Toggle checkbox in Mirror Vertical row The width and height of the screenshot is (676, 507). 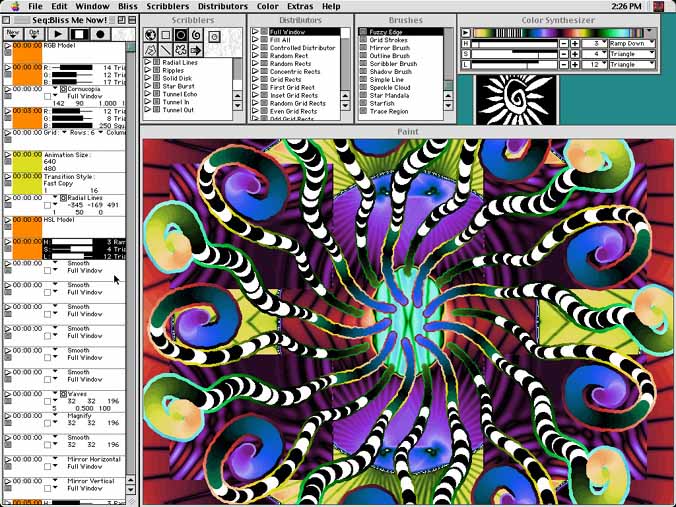(47, 488)
